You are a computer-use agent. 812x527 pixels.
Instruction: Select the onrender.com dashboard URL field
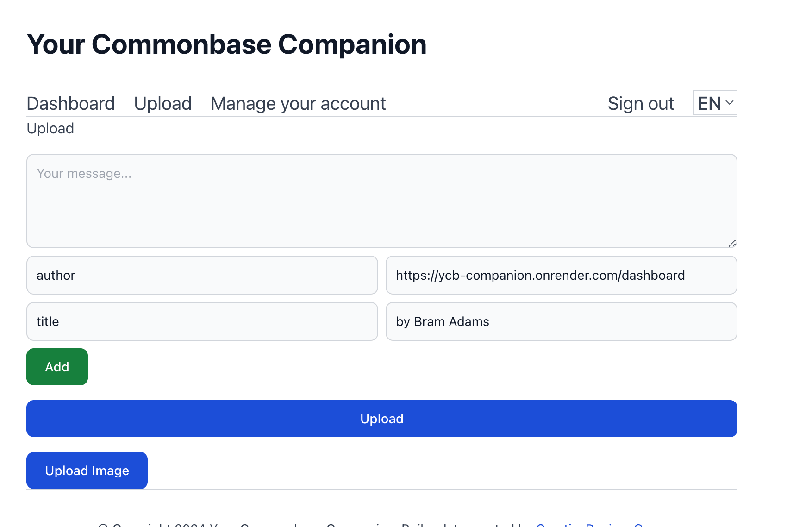pyautogui.click(x=561, y=275)
